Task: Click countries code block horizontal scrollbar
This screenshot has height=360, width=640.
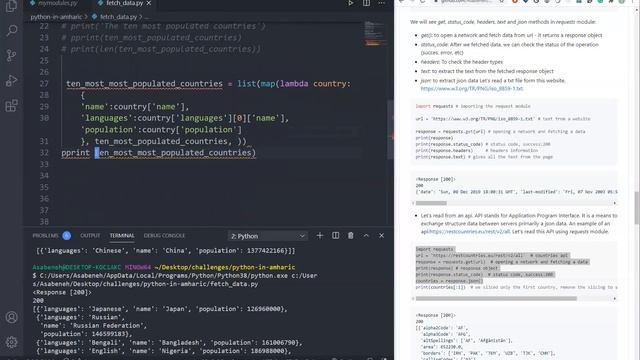Action: point(496,299)
